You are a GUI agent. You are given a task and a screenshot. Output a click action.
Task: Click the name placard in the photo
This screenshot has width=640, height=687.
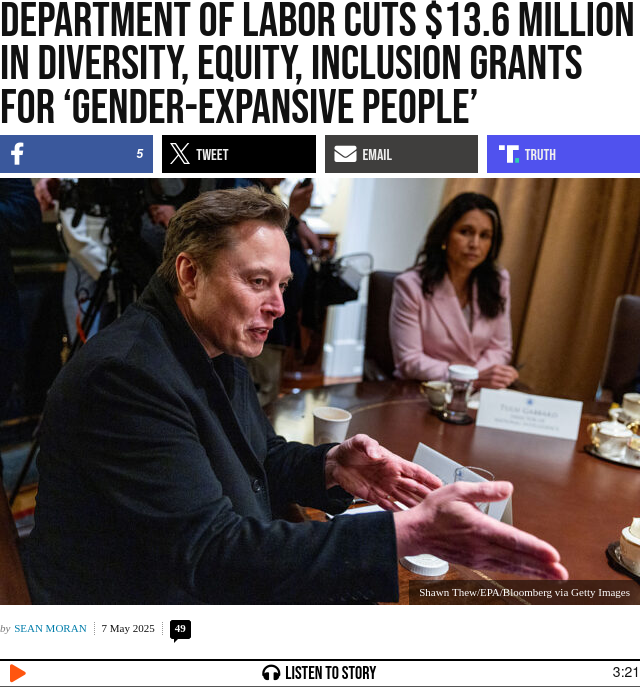(x=529, y=414)
